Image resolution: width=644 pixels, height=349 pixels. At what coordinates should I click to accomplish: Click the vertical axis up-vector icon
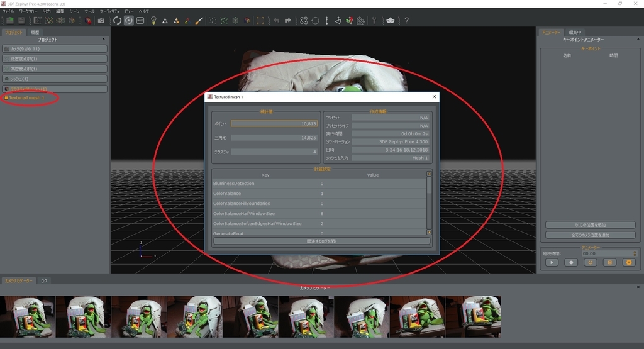pyautogui.click(x=326, y=21)
